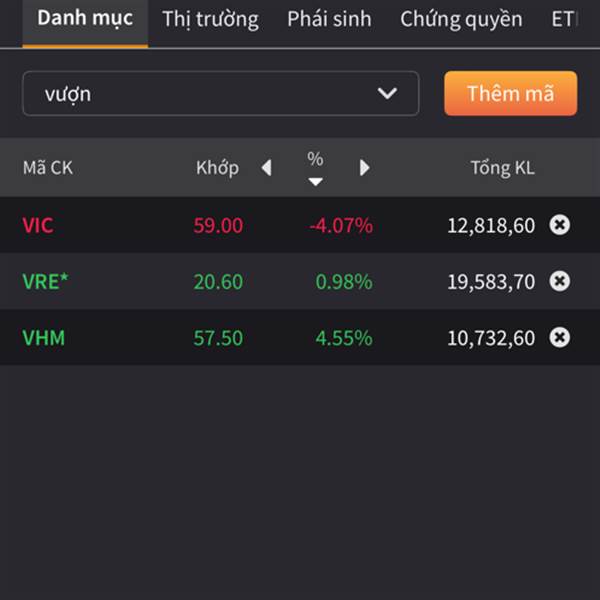Viewport: 600px width, 600px height.
Task: Open VIC stock symbol details
Action: coord(38,225)
